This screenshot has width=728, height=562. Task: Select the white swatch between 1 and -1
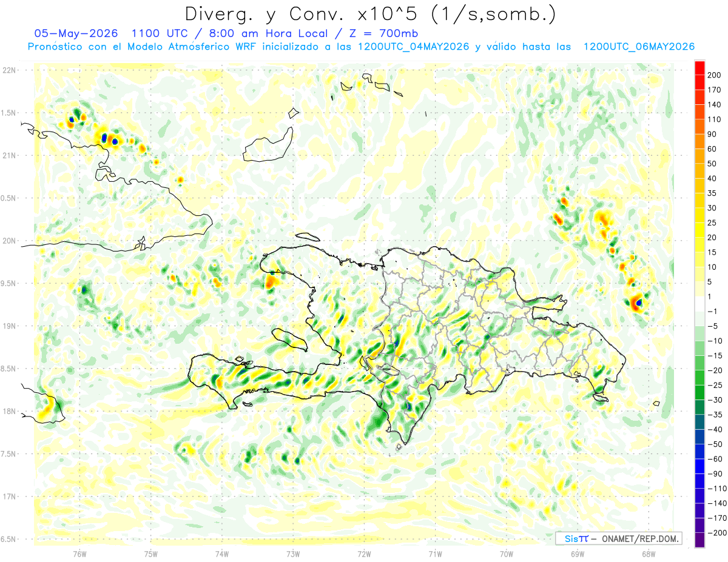click(699, 304)
